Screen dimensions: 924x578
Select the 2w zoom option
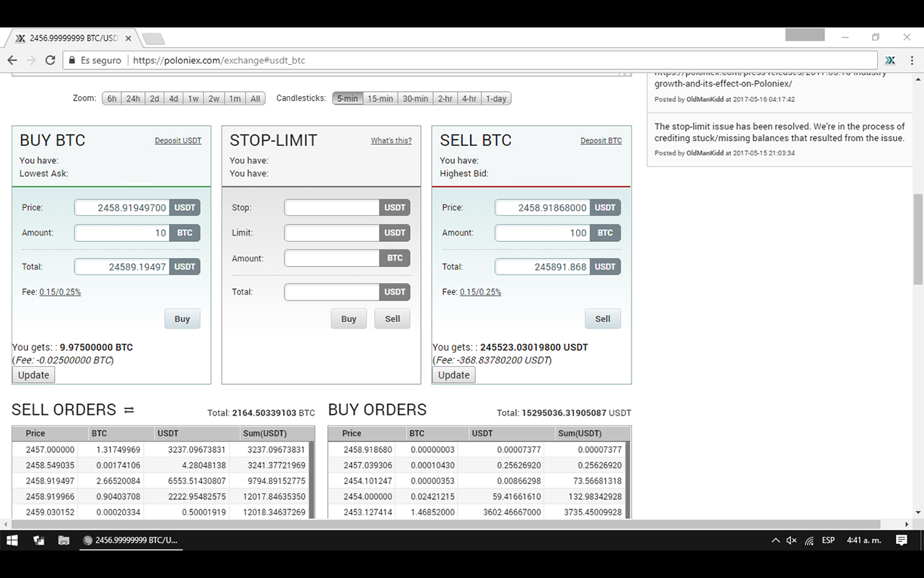(214, 98)
